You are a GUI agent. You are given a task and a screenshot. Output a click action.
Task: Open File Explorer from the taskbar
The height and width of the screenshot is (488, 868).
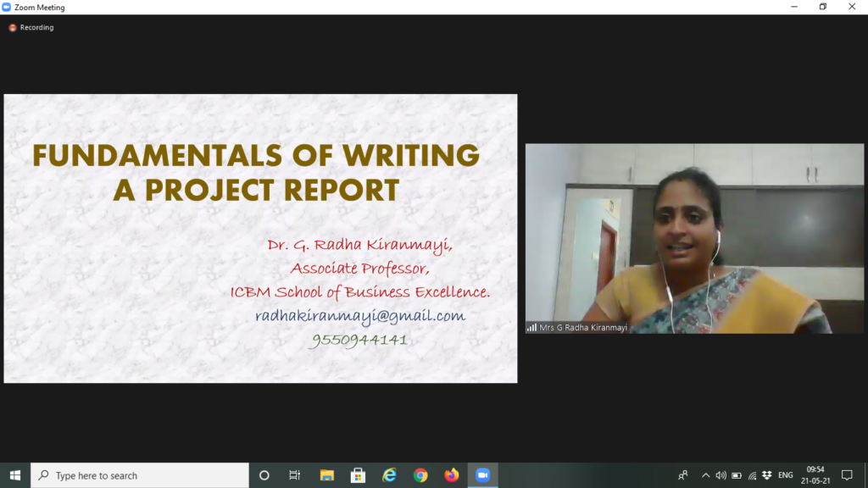pos(326,475)
